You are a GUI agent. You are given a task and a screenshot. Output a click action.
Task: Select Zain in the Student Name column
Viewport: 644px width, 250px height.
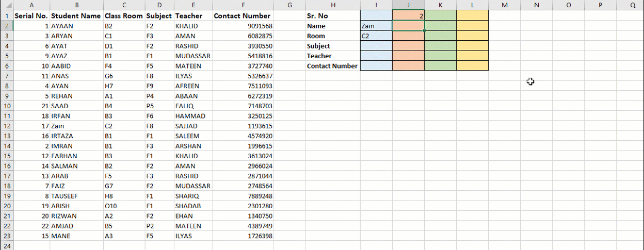(76, 126)
